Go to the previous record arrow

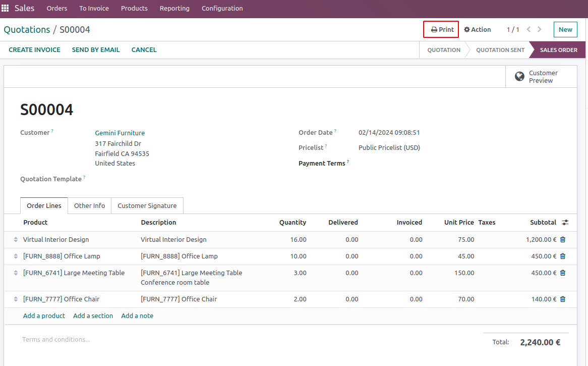528,30
